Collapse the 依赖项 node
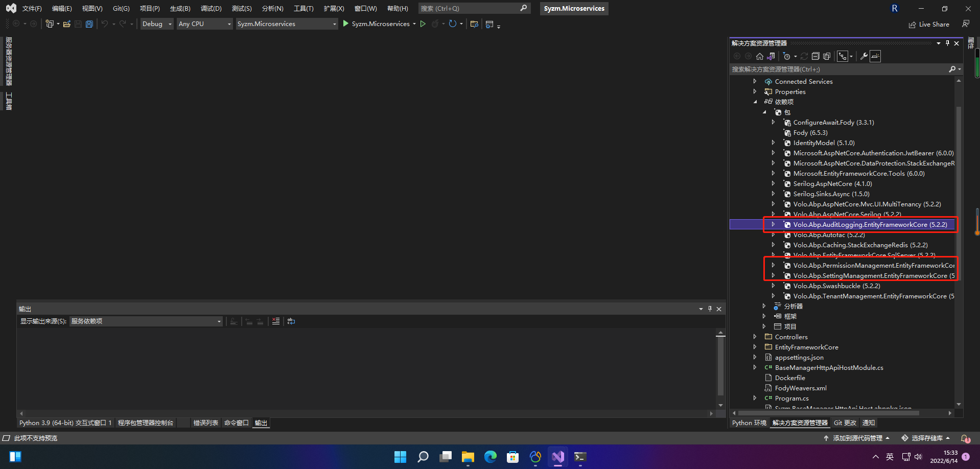This screenshot has width=980, height=469. (x=755, y=102)
